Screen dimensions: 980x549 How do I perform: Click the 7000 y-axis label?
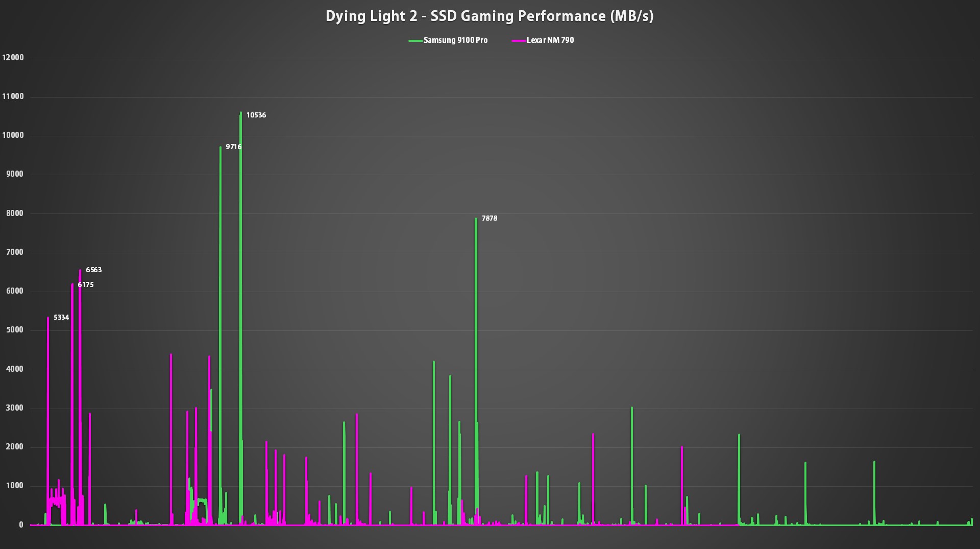click(15, 252)
